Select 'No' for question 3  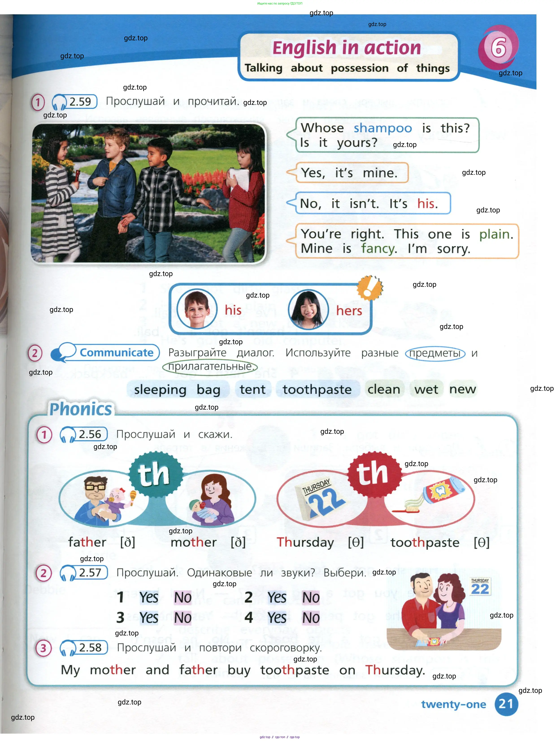[183, 618]
